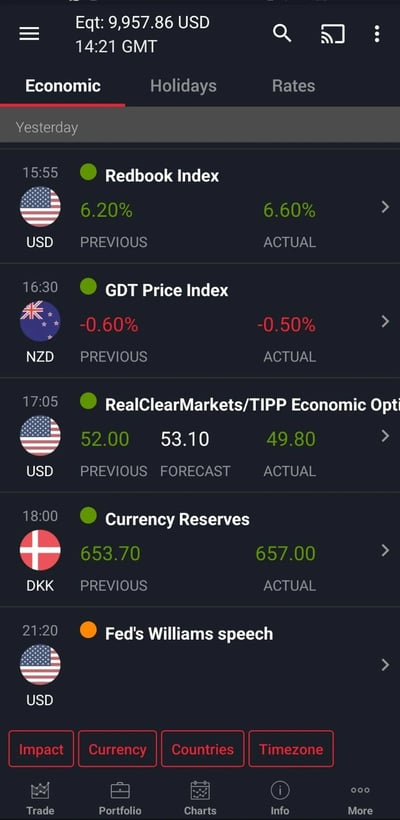Open the hamburger menu

point(29,34)
